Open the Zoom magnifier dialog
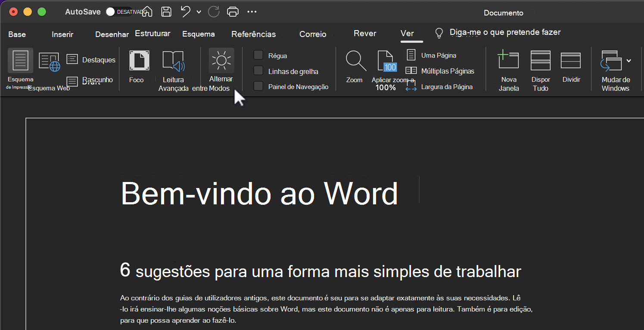Viewport: 644px width, 330px height. tap(356, 61)
